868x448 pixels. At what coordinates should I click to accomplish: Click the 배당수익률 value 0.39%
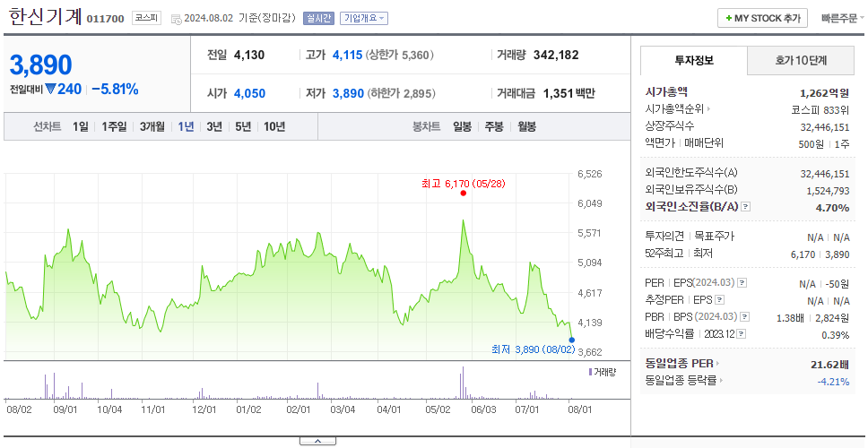click(x=836, y=334)
